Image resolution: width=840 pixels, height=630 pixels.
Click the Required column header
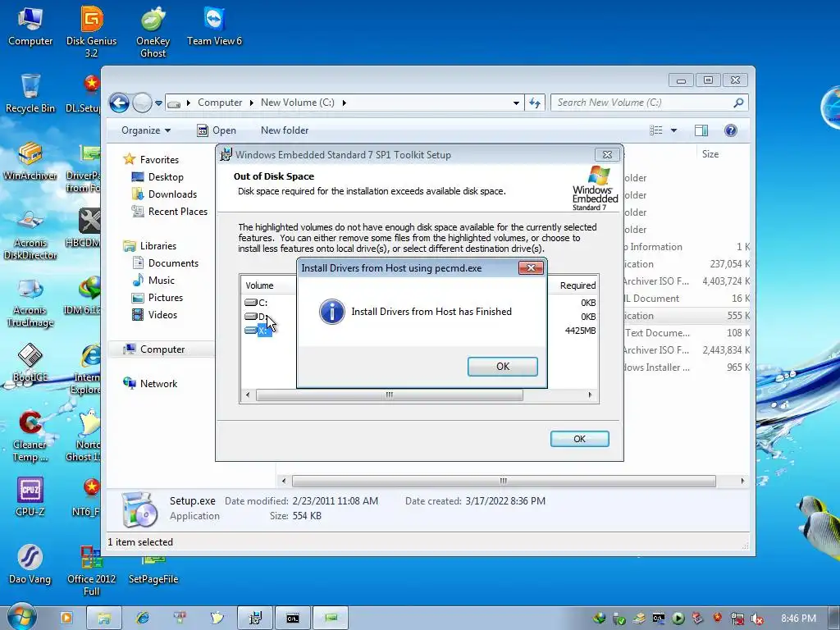coord(577,285)
